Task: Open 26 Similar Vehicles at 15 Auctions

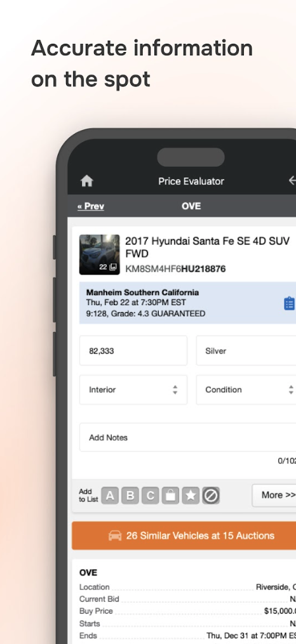Action: [x=184, y=536]
